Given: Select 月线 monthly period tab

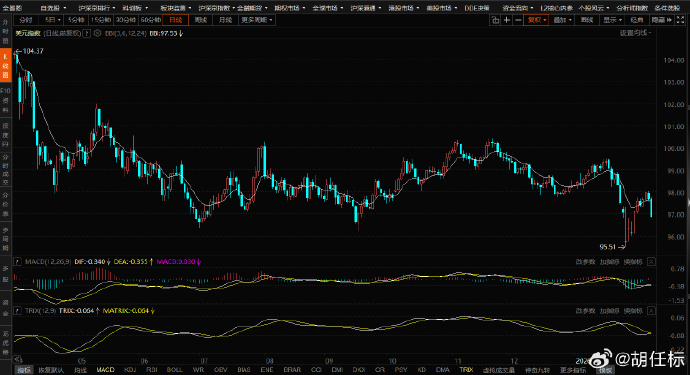Looking at the screenshot, I should click(x=226, y=20).
